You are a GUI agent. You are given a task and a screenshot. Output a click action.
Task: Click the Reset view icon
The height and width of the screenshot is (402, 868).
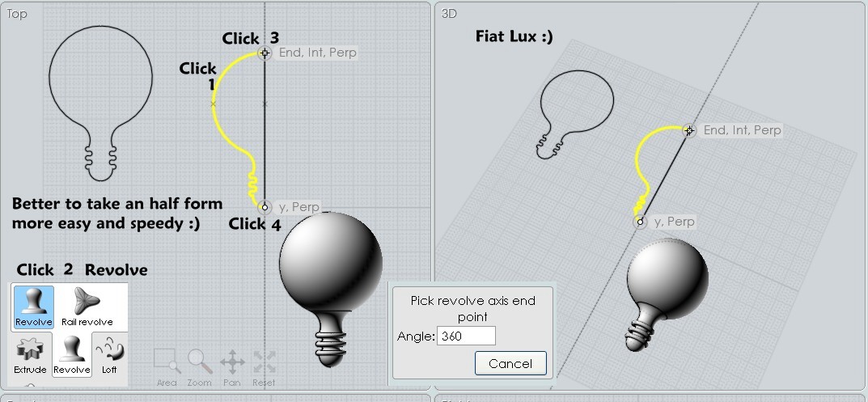(264, 367)
